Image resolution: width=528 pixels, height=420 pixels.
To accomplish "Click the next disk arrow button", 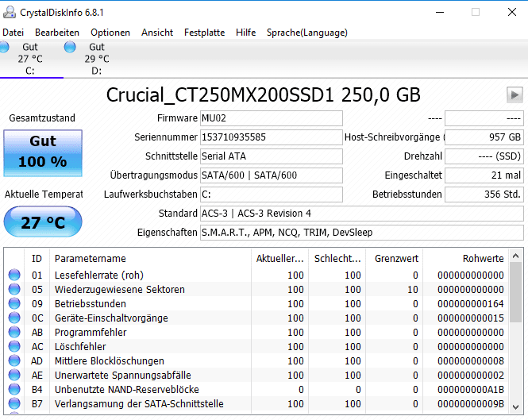I will click(x=515, y=95).
